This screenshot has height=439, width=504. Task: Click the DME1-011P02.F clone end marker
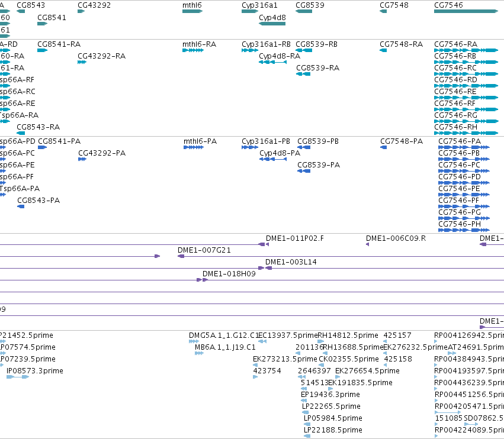(x=268, y=244)
